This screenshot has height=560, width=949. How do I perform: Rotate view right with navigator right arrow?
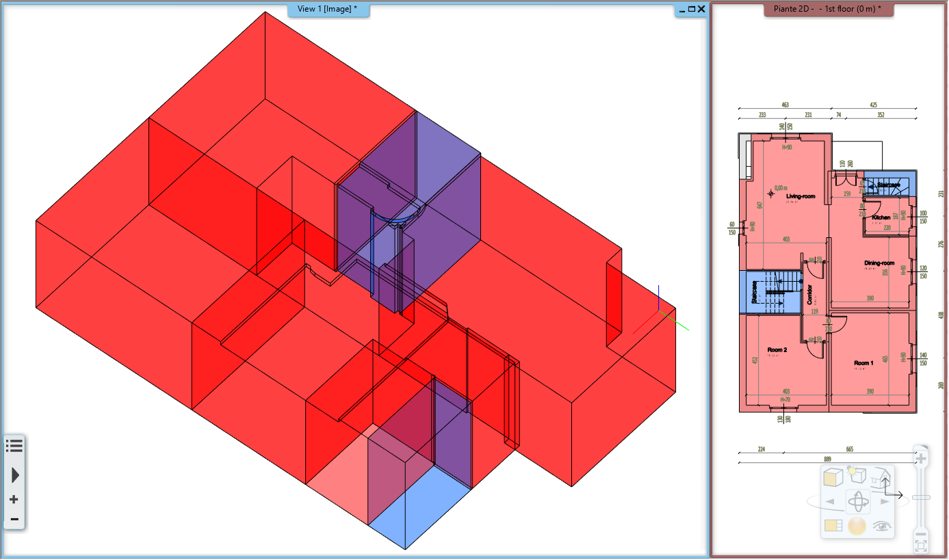point(885,502)
